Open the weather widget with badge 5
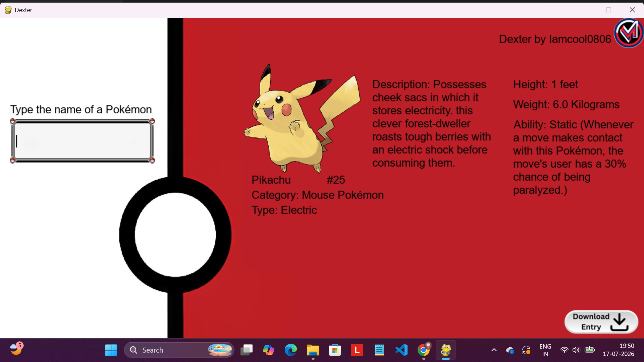 [x=16, y=349]
